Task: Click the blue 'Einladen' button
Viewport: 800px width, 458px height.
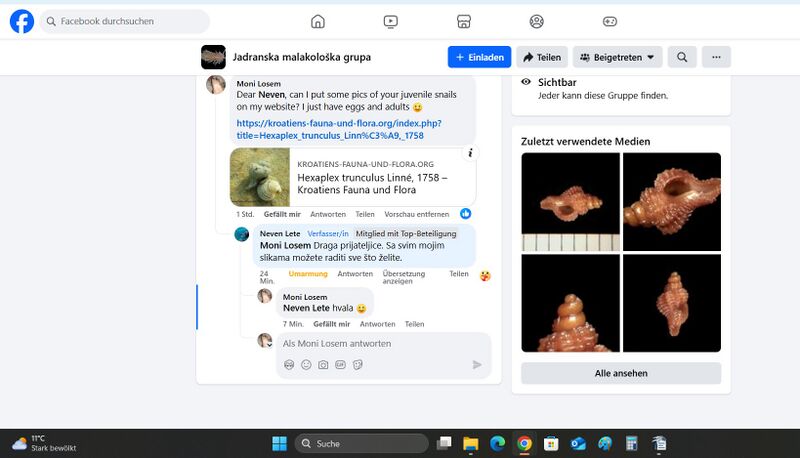Action: point(479,57)
